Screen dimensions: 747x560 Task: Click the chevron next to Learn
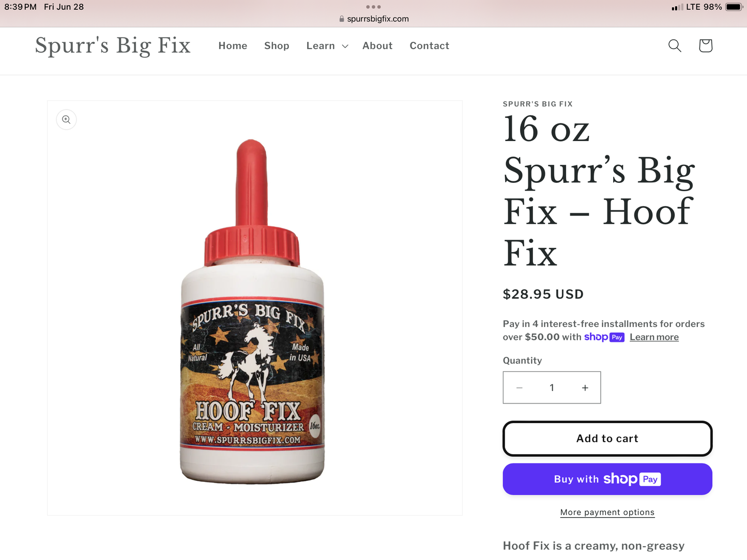(x=345, y=46)
